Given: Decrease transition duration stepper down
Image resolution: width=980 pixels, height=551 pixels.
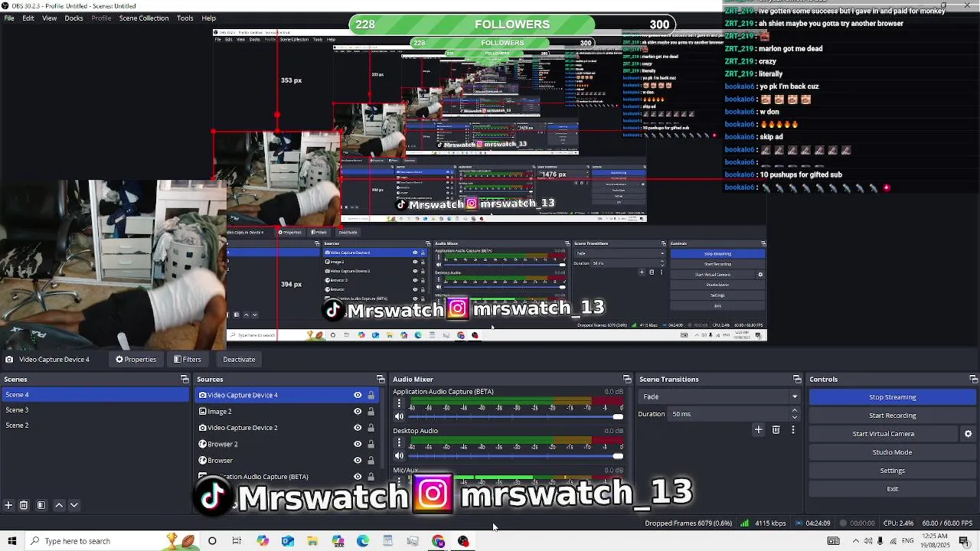Looking at the screenshot, I should click(794, 417).
